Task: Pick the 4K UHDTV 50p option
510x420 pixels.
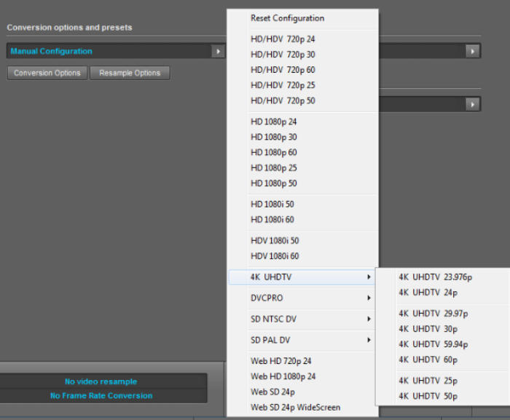Action: [x=428, y=396]
